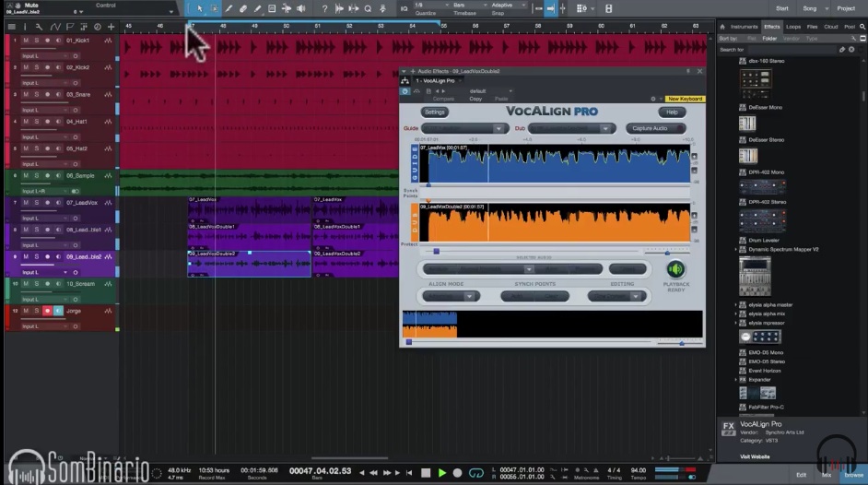
Task: Open the Input L dropdown on 09_Lead track
Action: (x=44, y=272)
